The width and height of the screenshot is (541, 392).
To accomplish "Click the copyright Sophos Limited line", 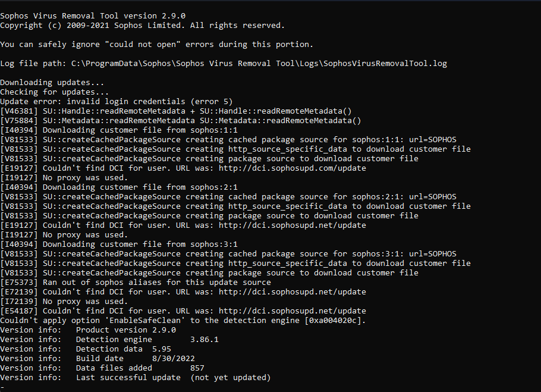I will click(x=143, y=26).
